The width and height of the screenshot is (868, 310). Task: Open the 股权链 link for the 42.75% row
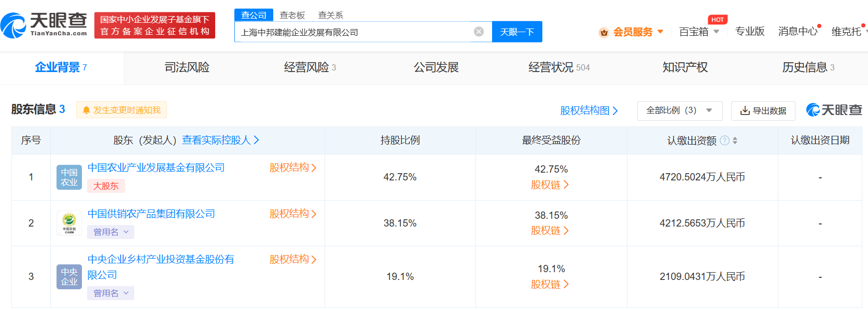coord(550,185)
